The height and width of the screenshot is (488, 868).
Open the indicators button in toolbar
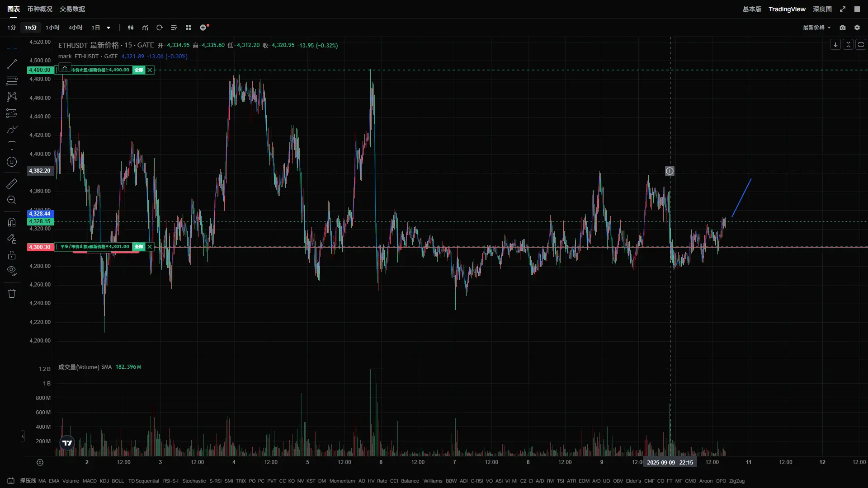tap(145, 28)
